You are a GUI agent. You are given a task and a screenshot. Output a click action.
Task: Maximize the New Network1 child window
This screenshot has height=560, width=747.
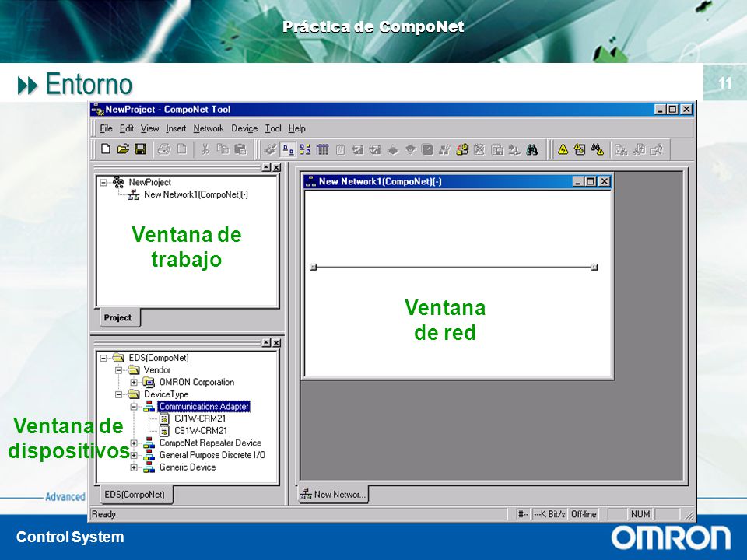pyautogui.click(x=591, y=181)
